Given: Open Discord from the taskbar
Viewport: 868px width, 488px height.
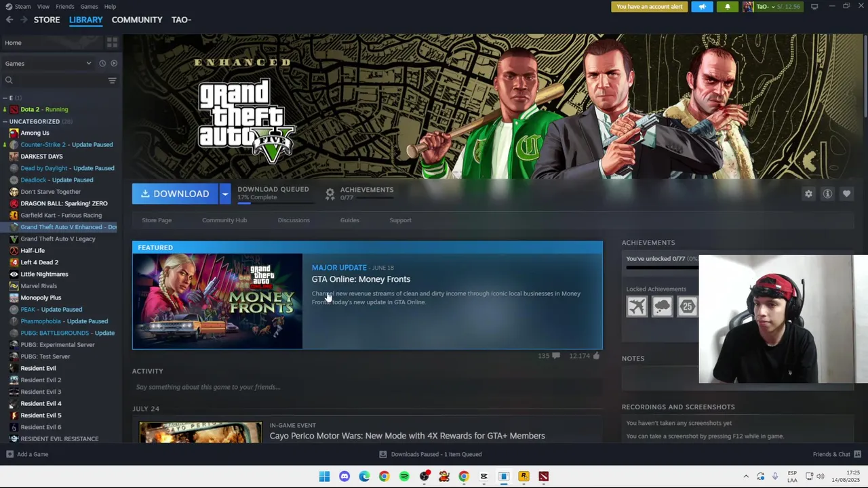Looking at the screenshot, I should 344,476.
